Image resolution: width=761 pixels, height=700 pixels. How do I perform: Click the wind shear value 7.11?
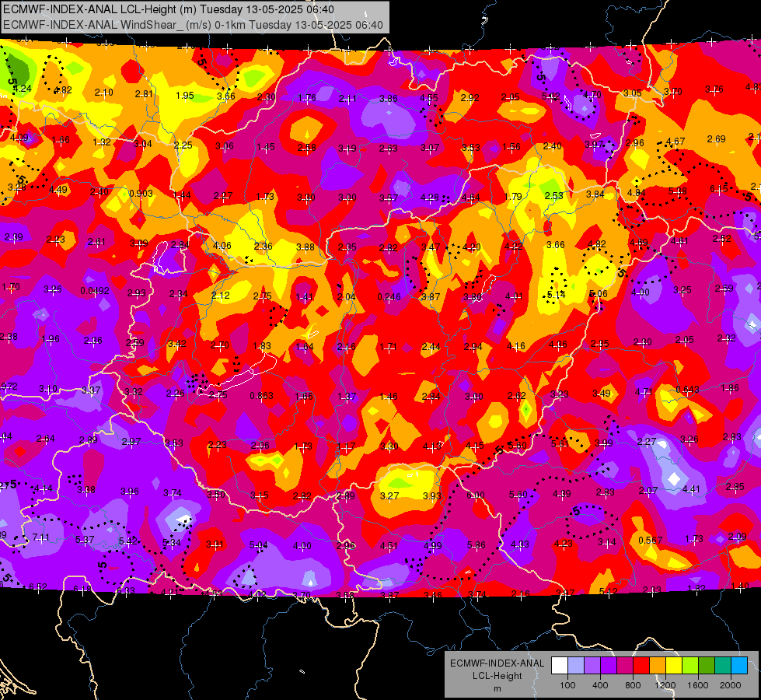coord(40,537)
